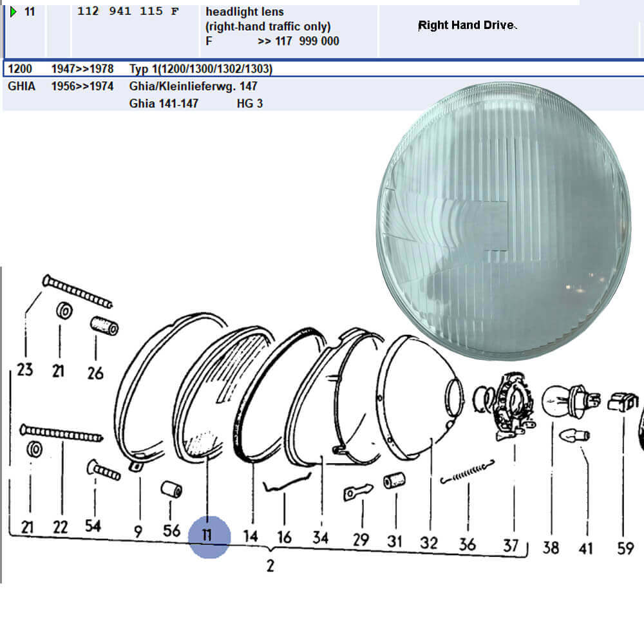Click the Right Hand Drive label
The image size is (644, 644).
click(467, 26)
